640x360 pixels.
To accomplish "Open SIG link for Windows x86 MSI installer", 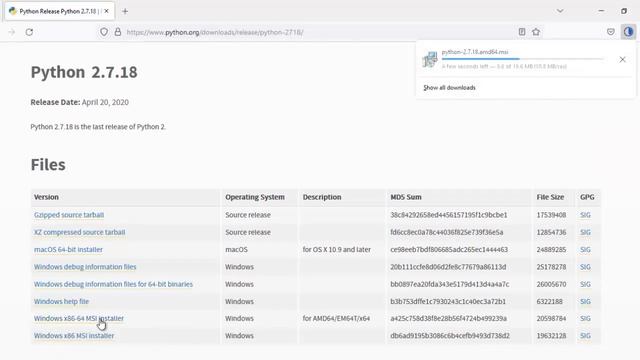I will coord(585,336).
